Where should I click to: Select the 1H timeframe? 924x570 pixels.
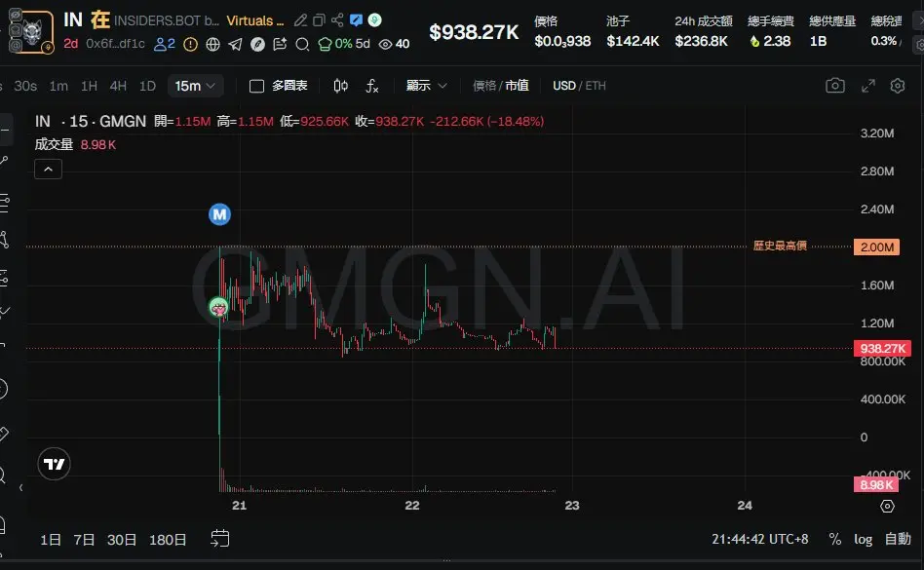[89, 86]
